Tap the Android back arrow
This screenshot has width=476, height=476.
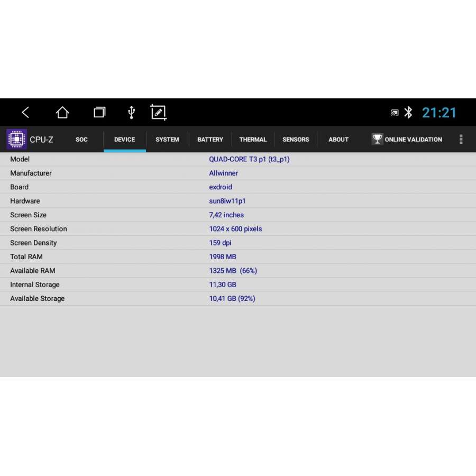point(25,112)
